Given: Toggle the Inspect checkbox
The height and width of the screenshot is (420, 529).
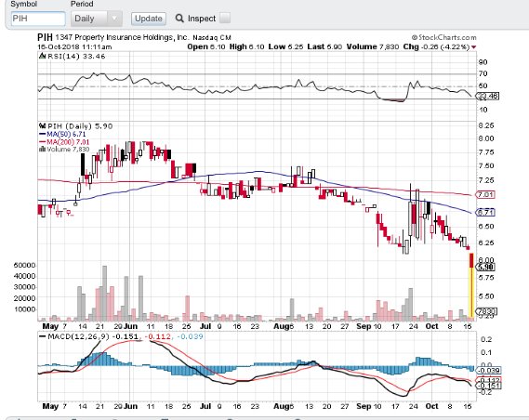Looking at the screenshot, I should click(x=225, y=18).
